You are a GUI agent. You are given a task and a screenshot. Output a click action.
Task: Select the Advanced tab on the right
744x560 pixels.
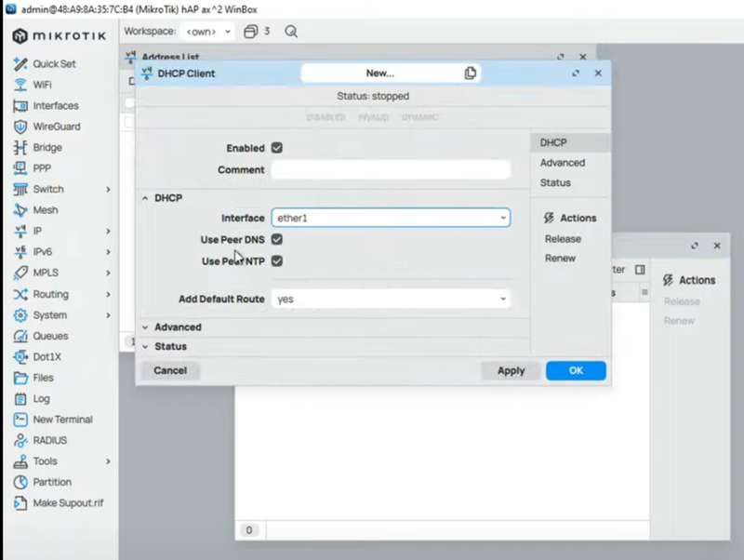pos(562,162)
